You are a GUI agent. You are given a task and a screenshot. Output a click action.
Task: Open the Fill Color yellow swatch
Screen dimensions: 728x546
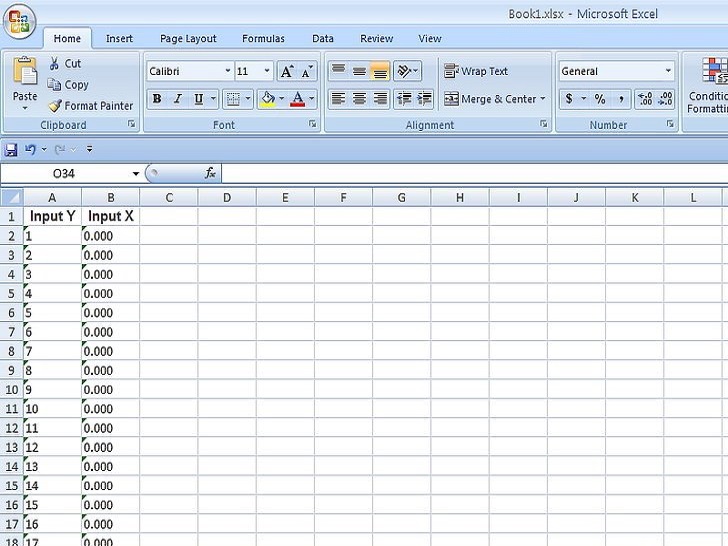tap(267, 99)
